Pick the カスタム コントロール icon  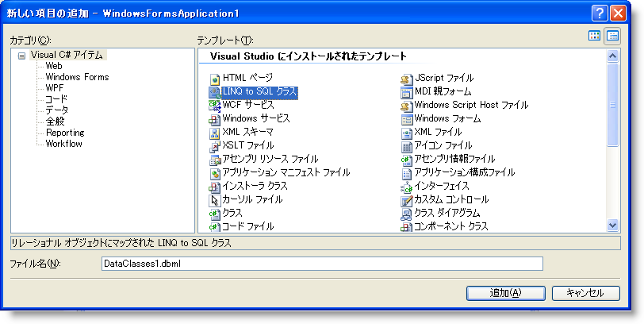click(x=407, y=201)
